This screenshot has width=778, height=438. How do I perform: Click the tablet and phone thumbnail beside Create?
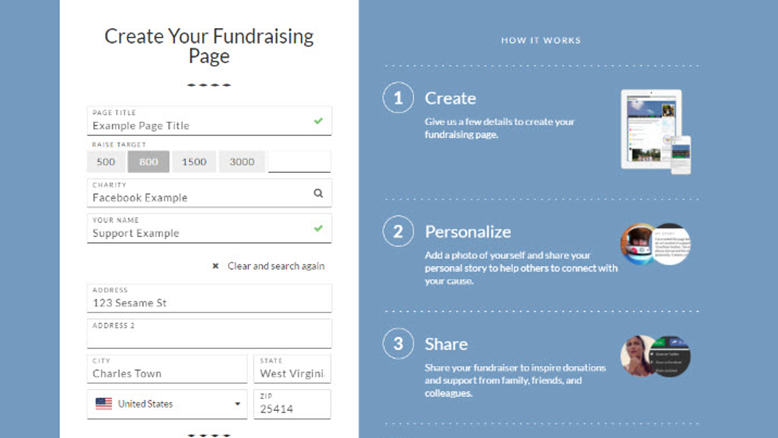click(x=655, y=131)
